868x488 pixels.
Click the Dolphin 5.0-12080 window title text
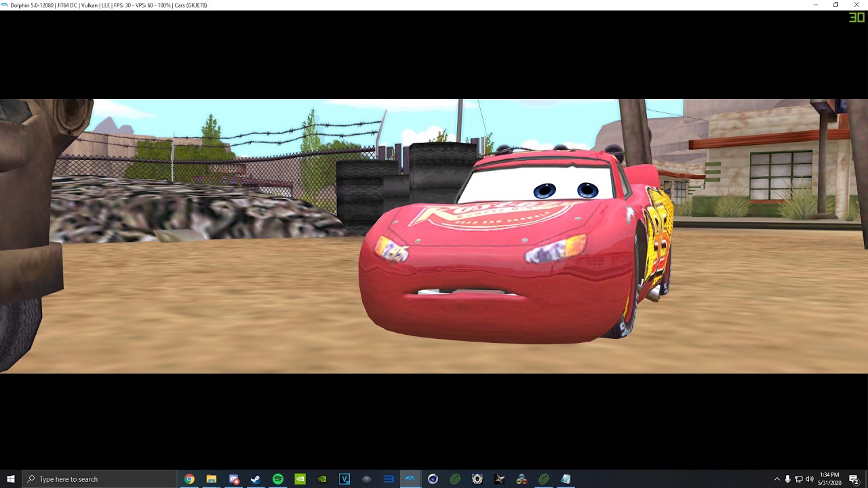108,5
